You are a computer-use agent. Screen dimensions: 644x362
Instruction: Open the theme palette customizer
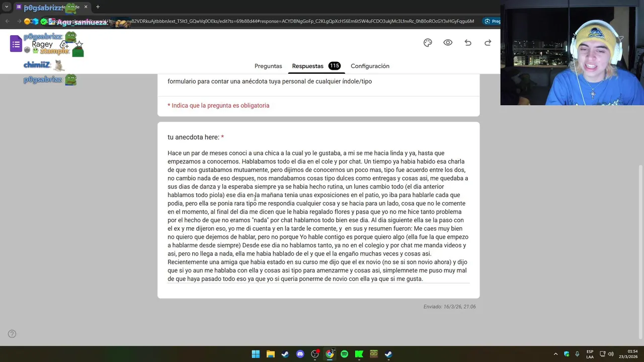428,43
